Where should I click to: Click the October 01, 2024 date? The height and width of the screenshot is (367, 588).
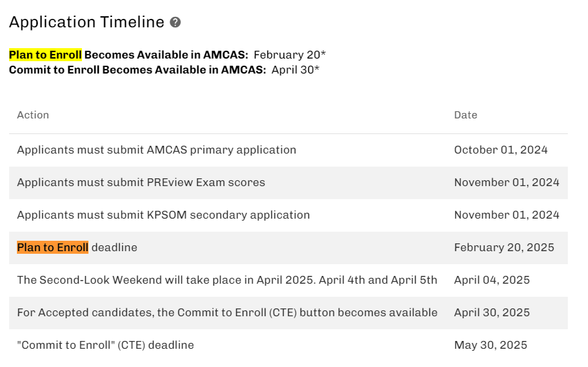click(501, 150)
